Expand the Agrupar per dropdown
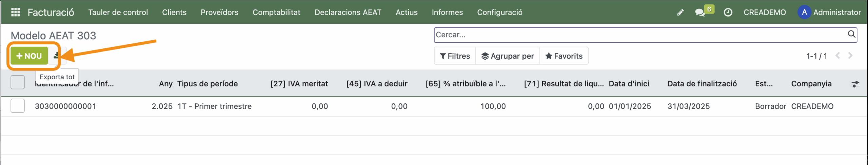 [508, 56]
